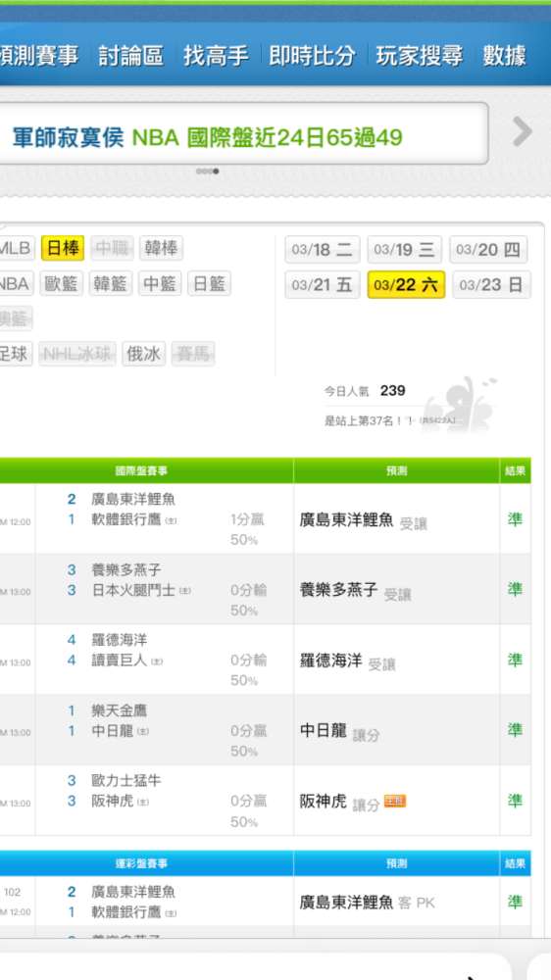Click 準 result in 阪神虎 row

(x=515, y=800)
